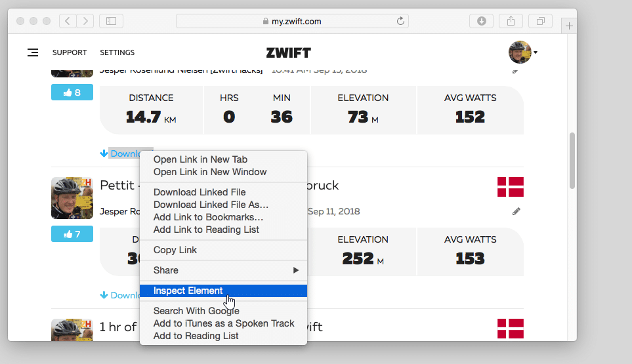Select Inspect Element
This screenshot has height=364, width=632.
[x=223, y=291]
